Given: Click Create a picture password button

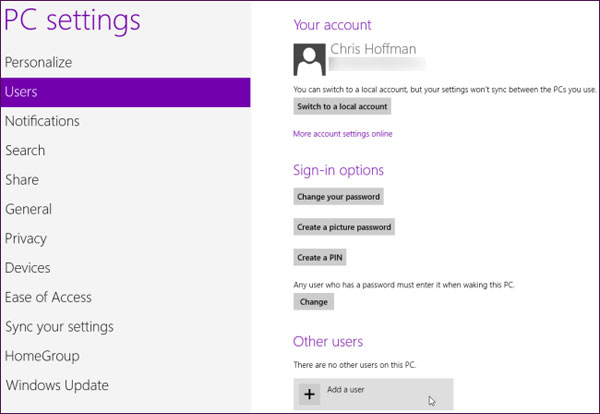Looking at the screenshot, I should (x=344, y=227).
